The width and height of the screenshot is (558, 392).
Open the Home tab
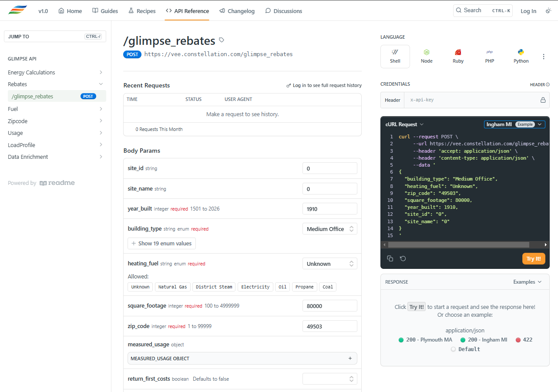[70, 11]
